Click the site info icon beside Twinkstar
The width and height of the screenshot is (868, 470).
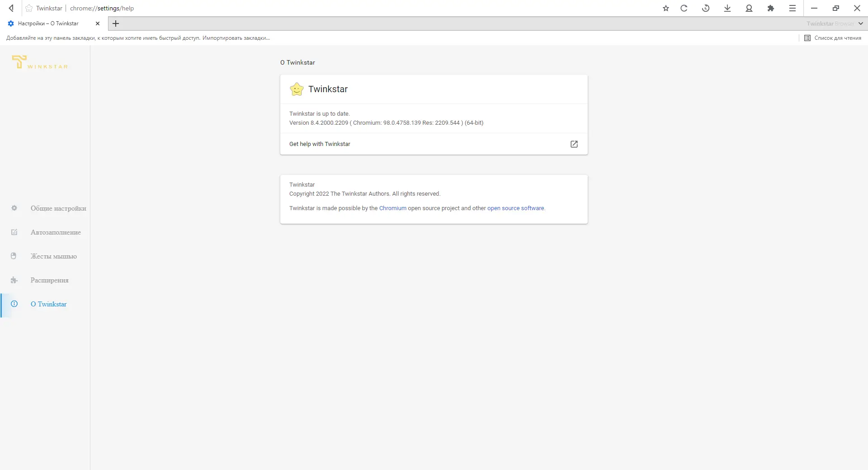[x=29, y=8]
